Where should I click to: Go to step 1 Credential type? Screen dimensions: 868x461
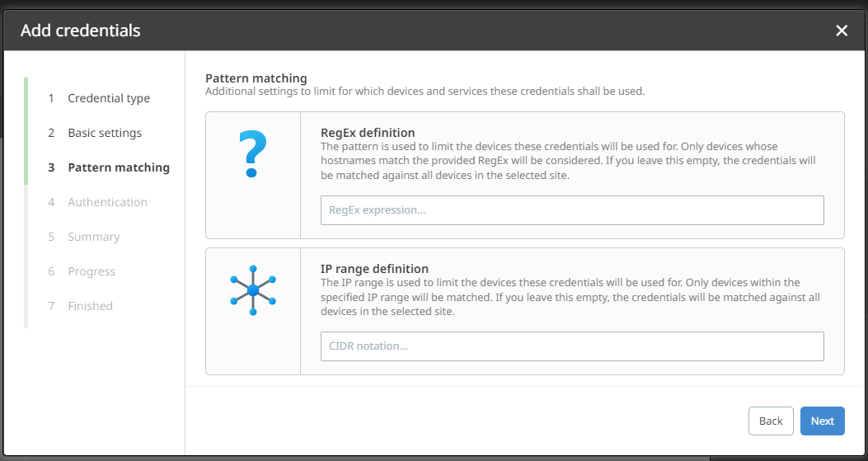point(108,98)
